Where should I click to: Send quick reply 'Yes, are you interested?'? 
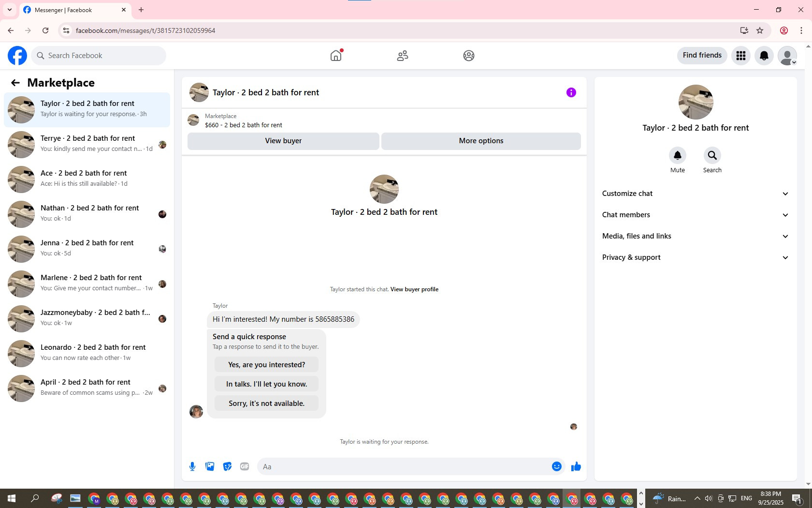266,365
